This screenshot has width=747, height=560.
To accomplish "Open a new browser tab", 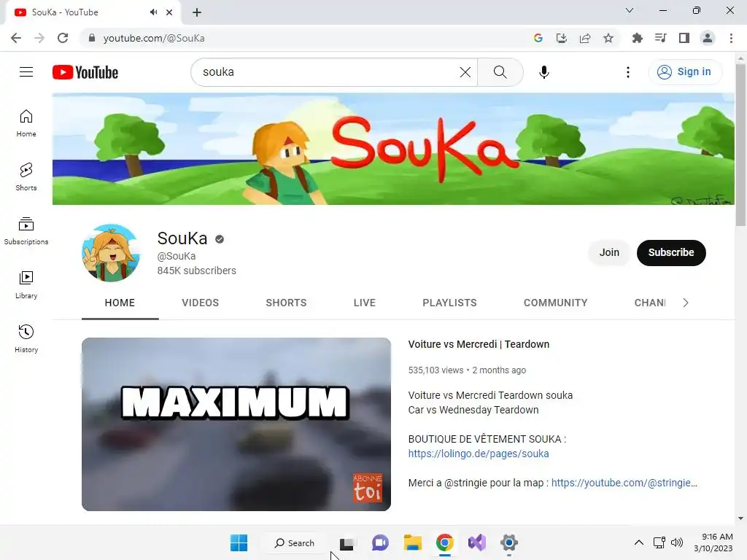I will tap(197, 12).
